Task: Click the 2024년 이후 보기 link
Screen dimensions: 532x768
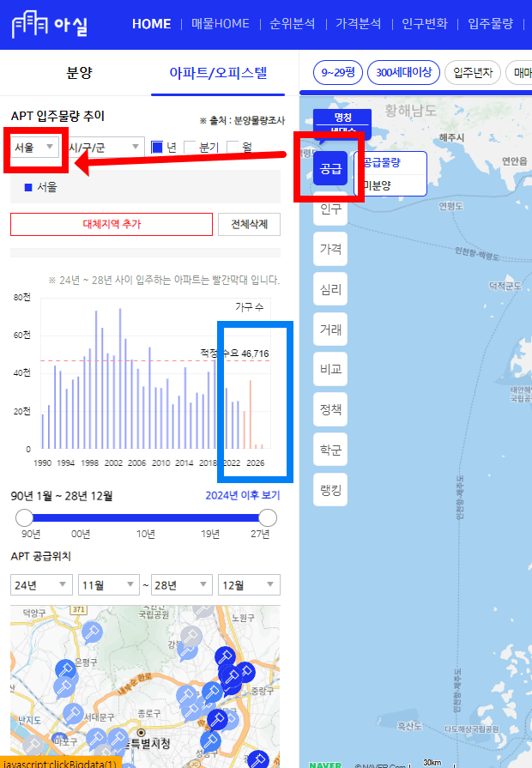Action: point(243,495)
